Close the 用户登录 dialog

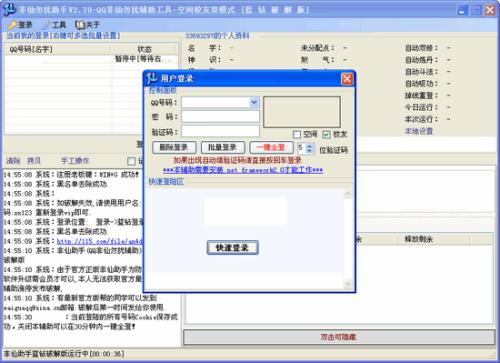347,79
